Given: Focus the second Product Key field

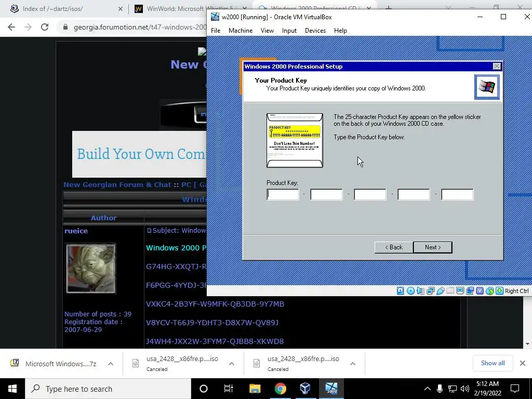Looking at the screenshot, I should click(x=326, y=194).
